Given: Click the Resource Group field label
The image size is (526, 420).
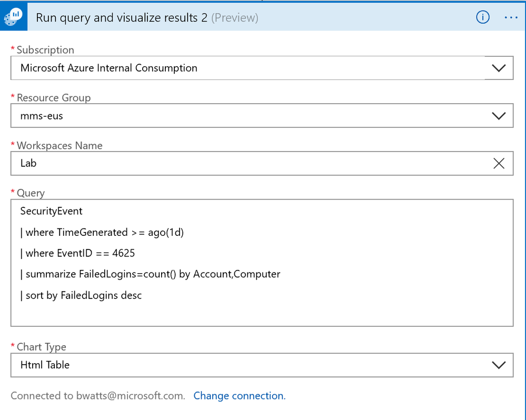Looking at the screenshot, I should click(54, 98).
